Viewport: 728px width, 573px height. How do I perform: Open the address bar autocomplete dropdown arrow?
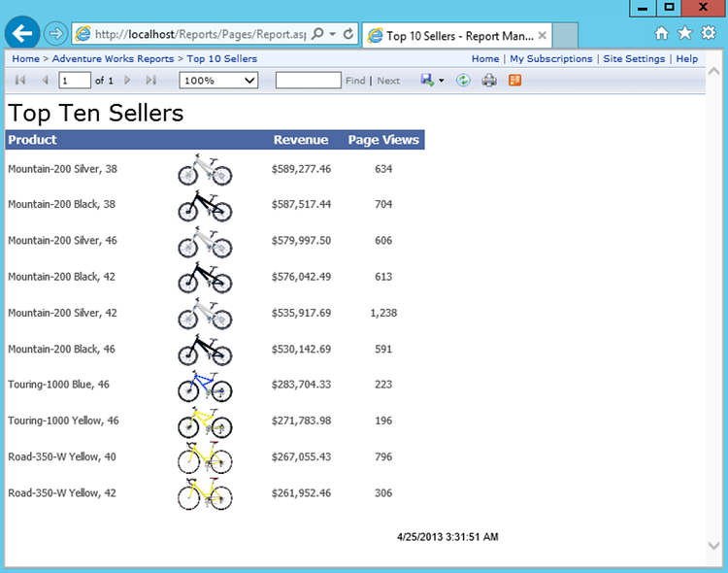[332, 34]
